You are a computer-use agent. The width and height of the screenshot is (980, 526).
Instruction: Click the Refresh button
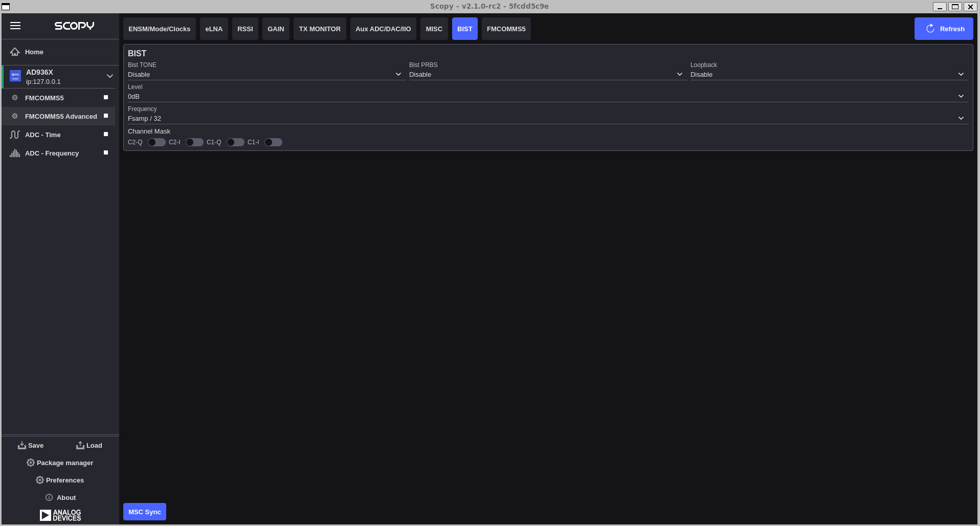click(x=944, y=29)
